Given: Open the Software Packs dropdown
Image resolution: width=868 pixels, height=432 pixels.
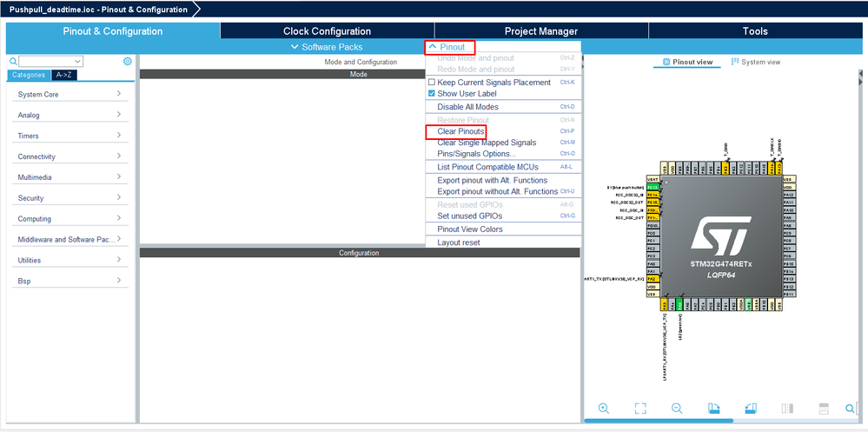Looking at the screenshot, I should pyautogui.click(x=327, y=47).
